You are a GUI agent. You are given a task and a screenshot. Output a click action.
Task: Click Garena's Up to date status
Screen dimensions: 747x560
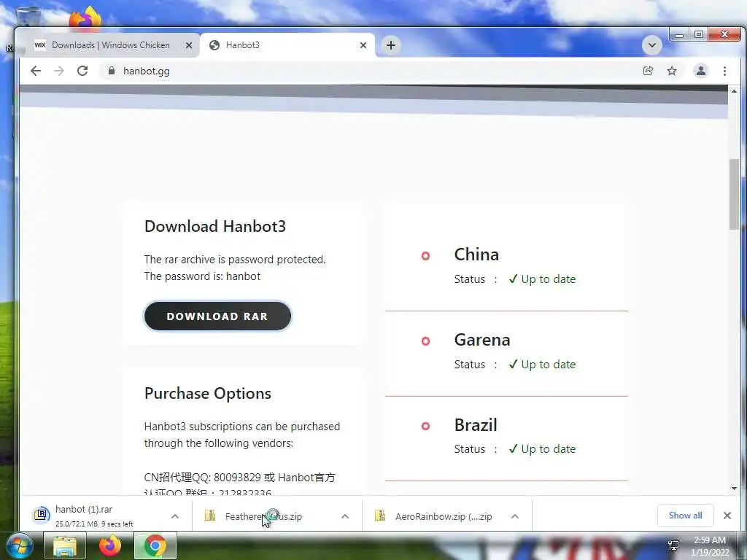pyautogui.click(x=542, y=365)
